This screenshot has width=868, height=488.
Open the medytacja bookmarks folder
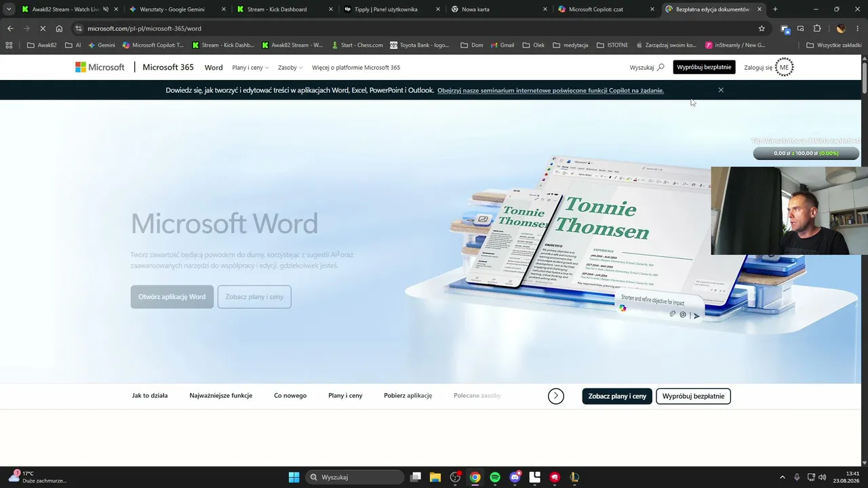pos(570,45)
